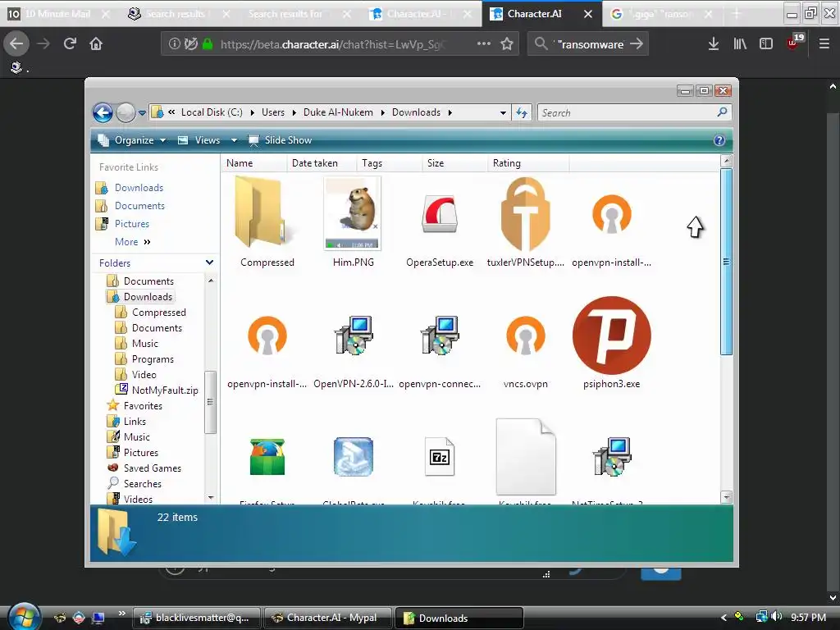This screenshot has height=630, width=840.
Task: Collapse the Folders pane chevron
Action: tap(209, 262)
